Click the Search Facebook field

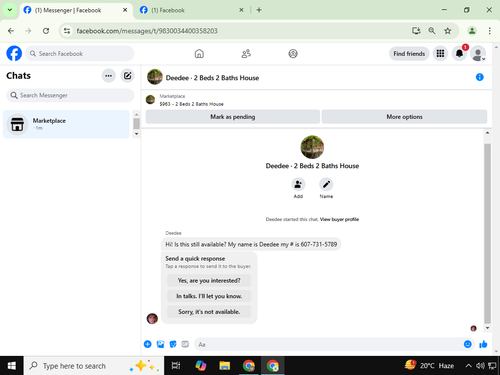coord(80,54)
